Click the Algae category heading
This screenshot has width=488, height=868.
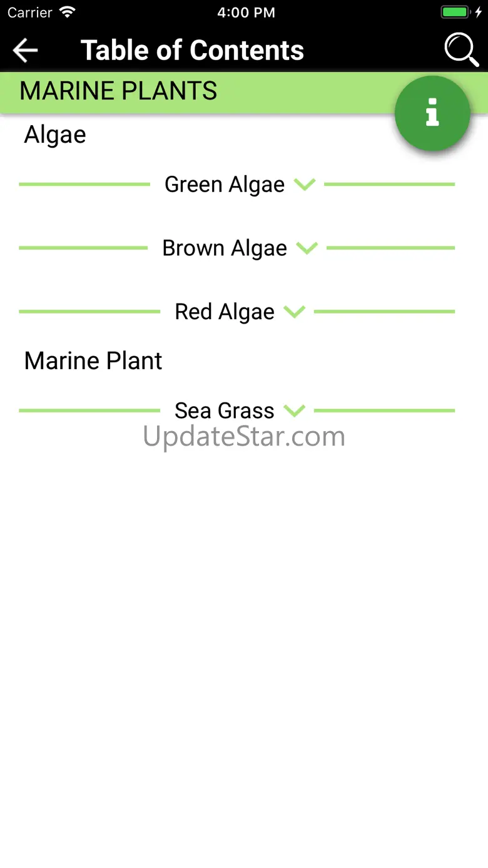click(55, 135)
